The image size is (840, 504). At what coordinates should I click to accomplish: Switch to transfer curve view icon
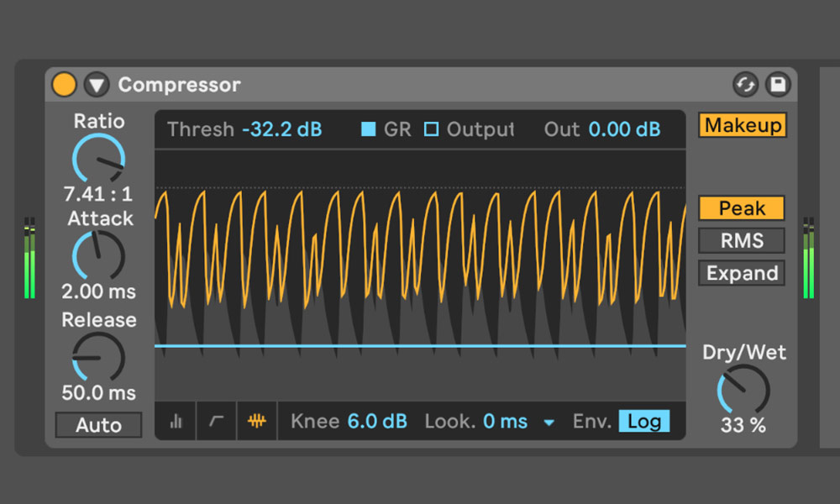pyautogui.click(x=216, y=422)
